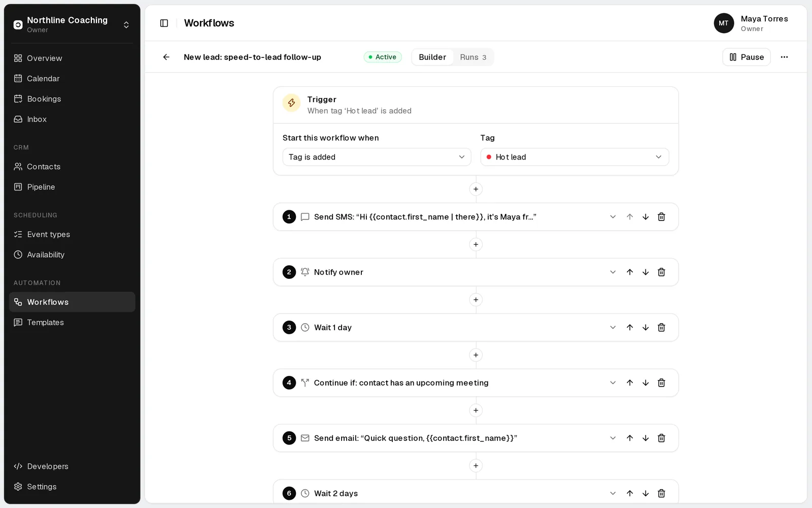Delete the Wait 1 day step
This screenshot has width=812, height=508.
click(x=661, y=328)
